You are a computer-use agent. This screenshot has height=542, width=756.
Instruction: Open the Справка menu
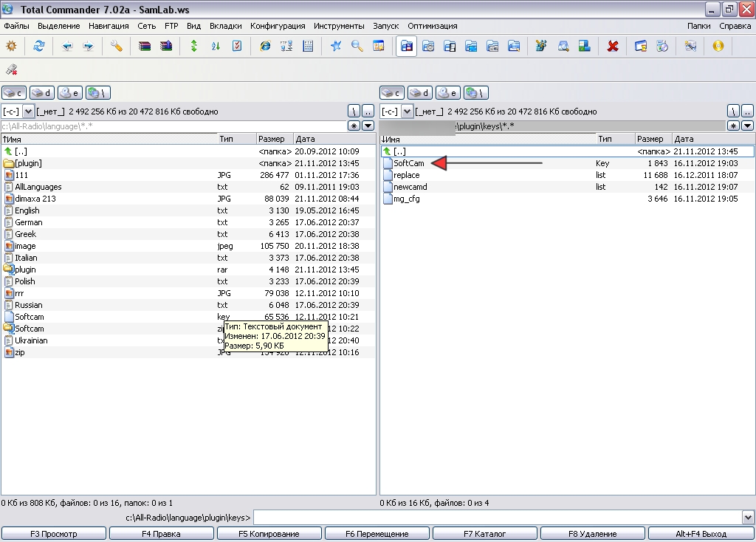pos(735,26)
